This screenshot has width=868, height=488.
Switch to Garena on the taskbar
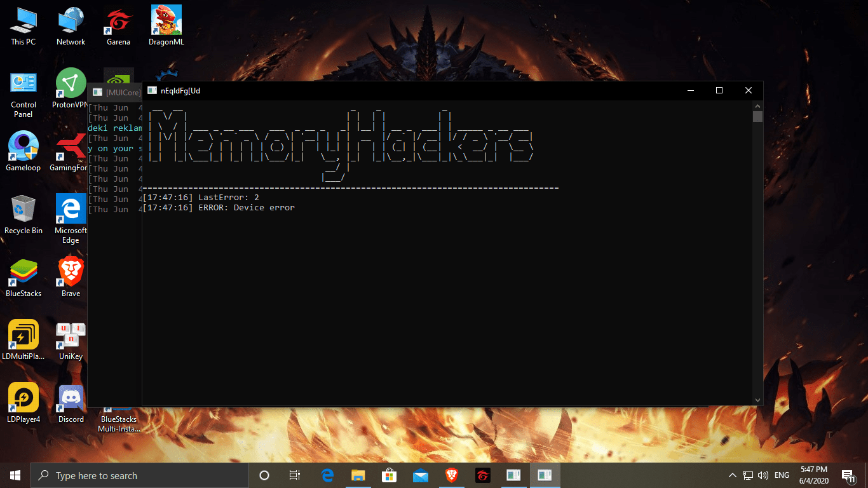(482, 475)
